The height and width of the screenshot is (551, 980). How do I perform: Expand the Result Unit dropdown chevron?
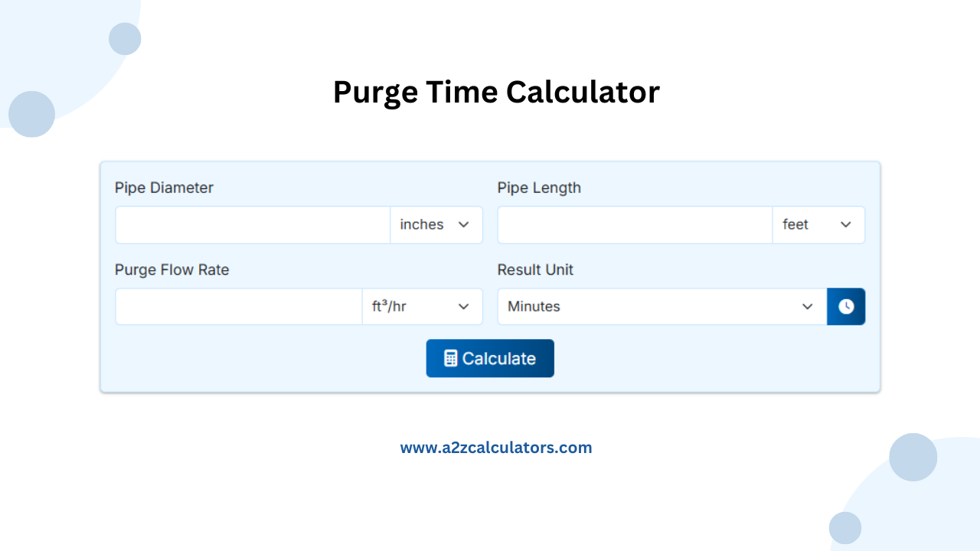coord(808,306)
